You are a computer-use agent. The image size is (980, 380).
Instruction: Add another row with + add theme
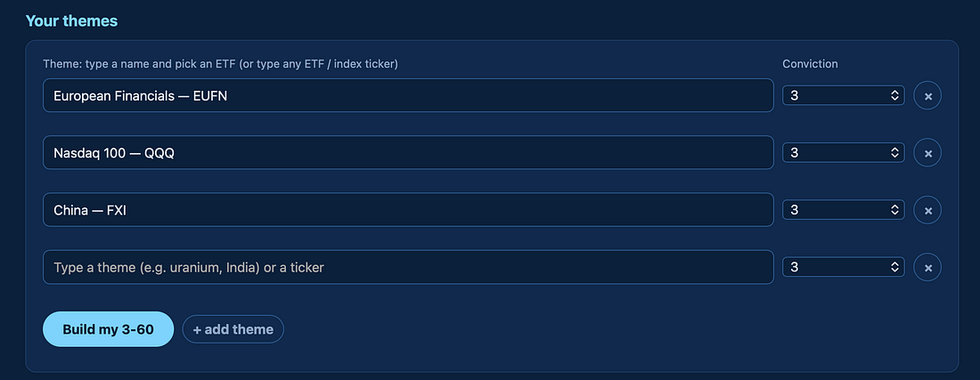click(x=233, y=329)
